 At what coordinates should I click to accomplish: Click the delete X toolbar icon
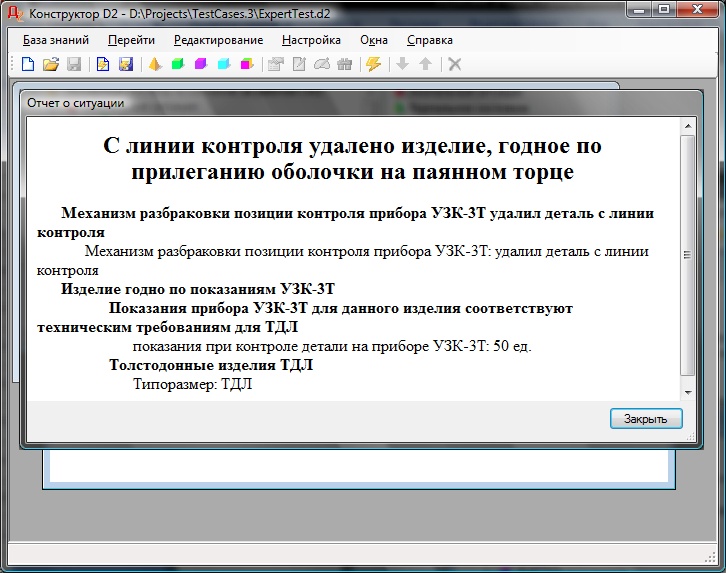click(x=455, y=64)
